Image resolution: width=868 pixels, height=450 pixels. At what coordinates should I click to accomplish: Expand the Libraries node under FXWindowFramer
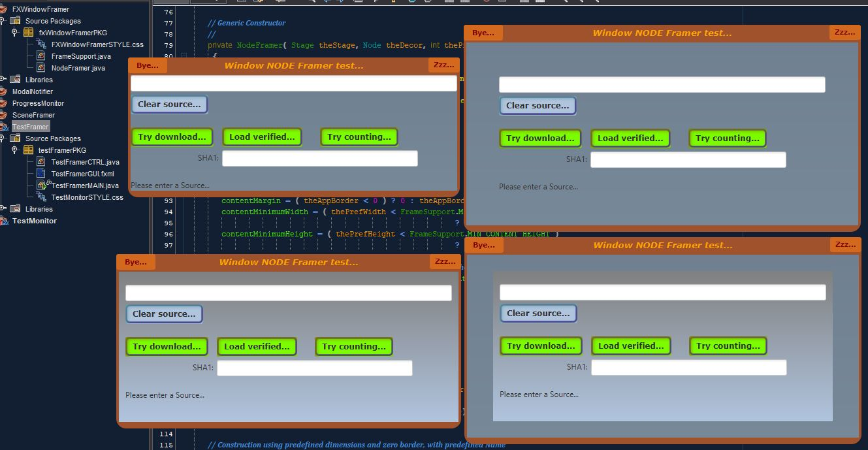coord(2,80)
